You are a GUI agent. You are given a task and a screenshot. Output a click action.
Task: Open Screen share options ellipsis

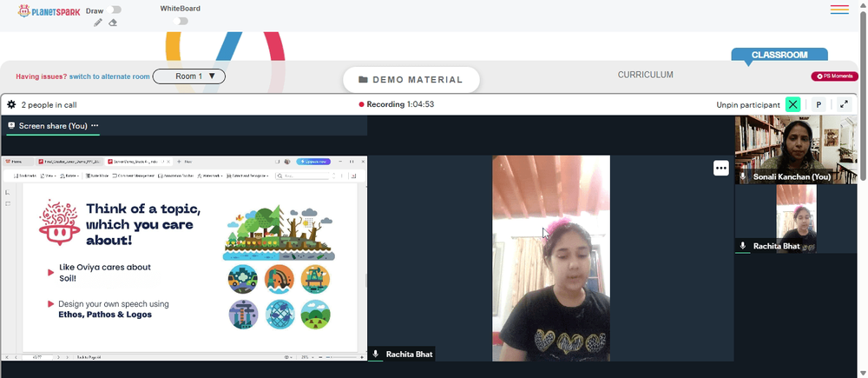click(95, 126)
